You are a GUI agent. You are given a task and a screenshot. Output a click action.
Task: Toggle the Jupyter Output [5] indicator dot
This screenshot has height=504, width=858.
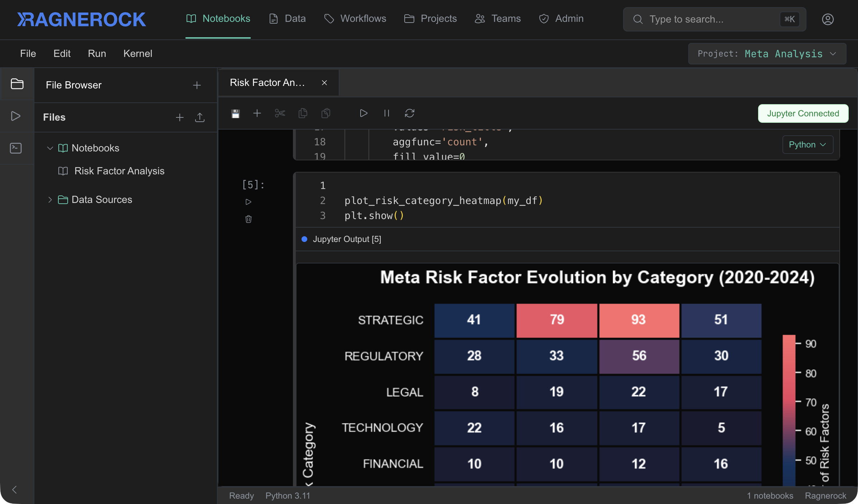[x=305, y=239]
